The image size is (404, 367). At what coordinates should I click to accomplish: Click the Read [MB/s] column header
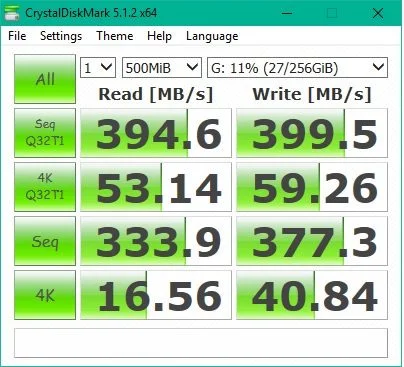[x=156, y=94]
